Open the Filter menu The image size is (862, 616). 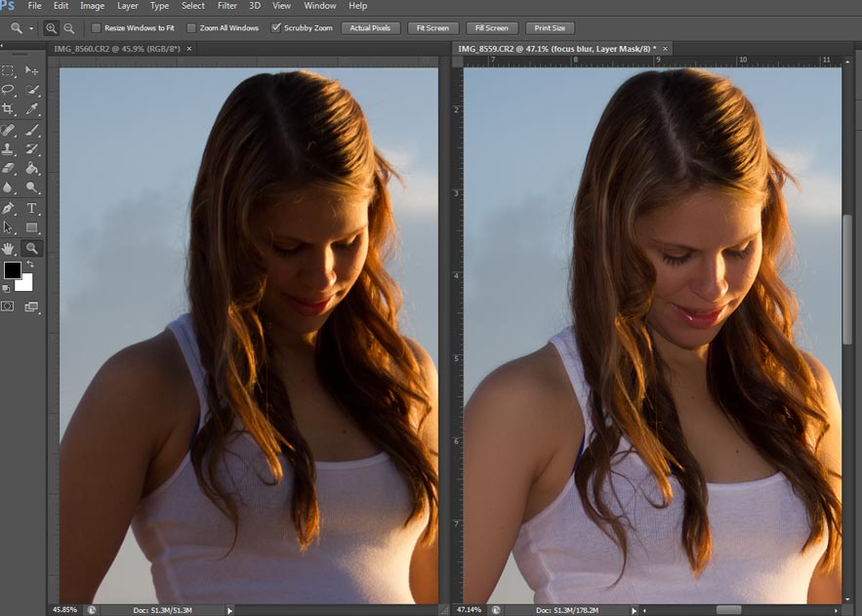pos(226,6)
